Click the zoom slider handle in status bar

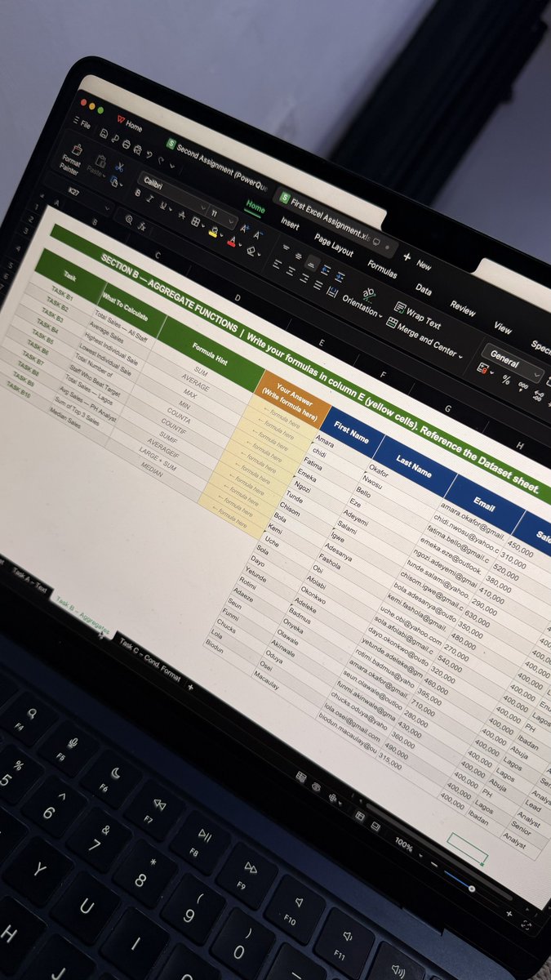pos(471,889)
